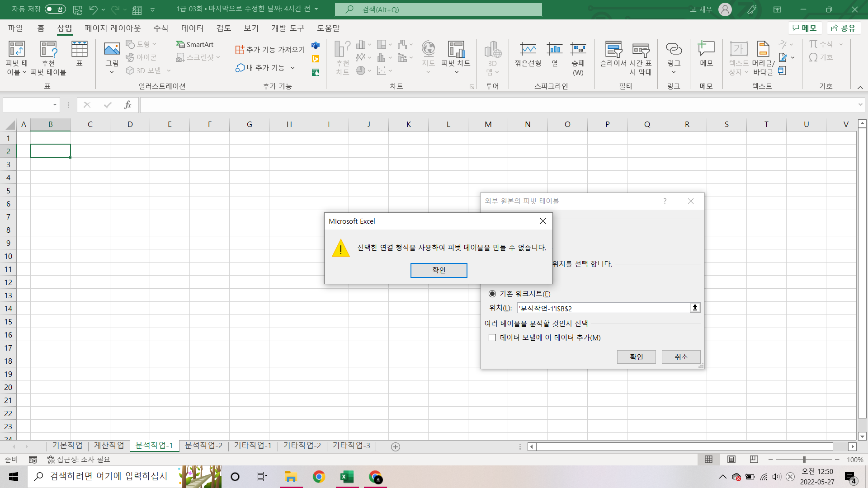Click 확인 in the Microsoft Excel alert

[x=439, y=270]
